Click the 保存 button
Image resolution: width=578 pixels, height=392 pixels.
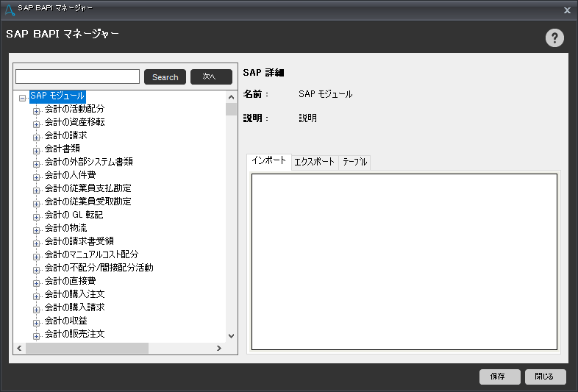click(x=499, y=377)
